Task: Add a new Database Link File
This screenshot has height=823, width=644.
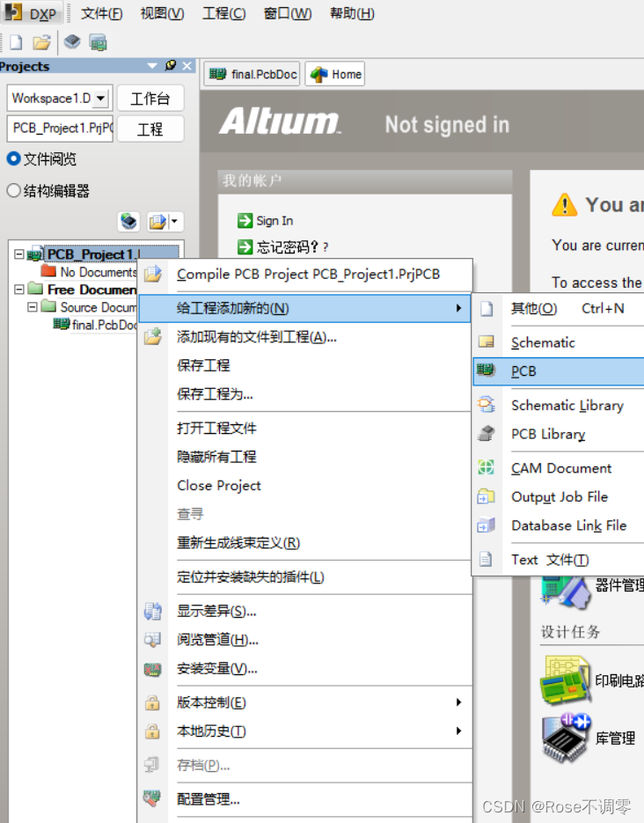Action: (x=559, y=525)
